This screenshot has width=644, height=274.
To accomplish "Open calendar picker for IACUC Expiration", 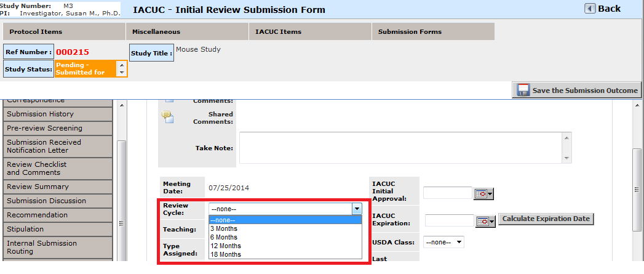I will (486, 221).
